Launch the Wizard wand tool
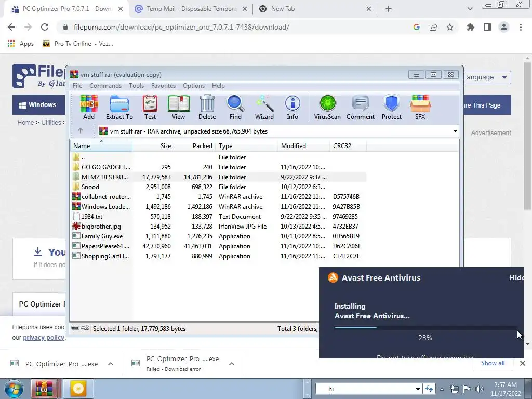 (x=264, y=107)
